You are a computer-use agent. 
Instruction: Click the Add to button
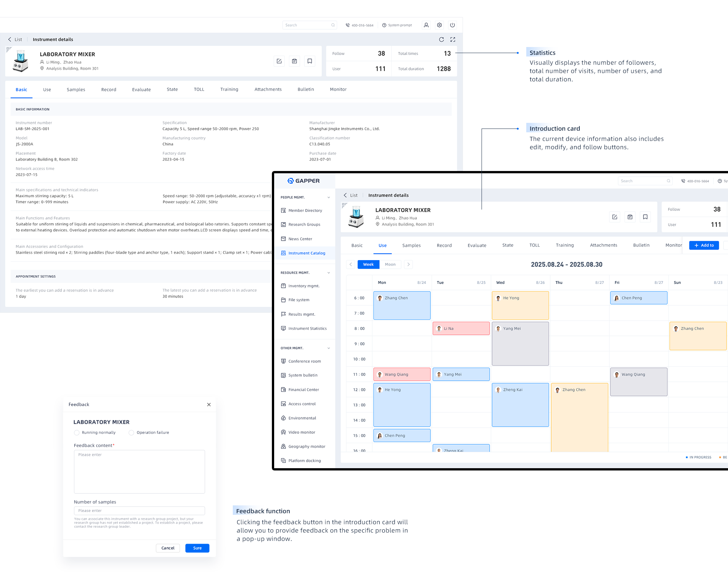pyautogui.click(x=704, y=245)
